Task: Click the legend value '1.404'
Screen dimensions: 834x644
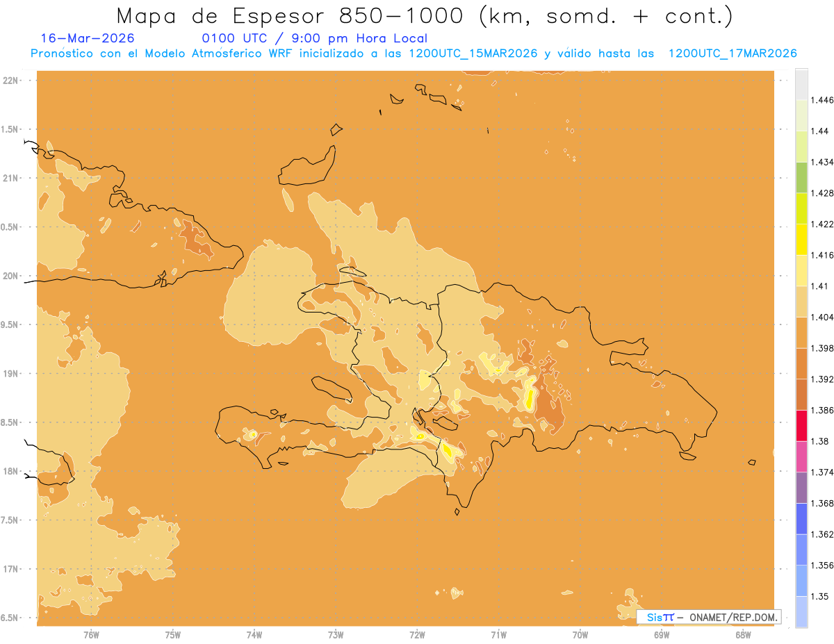Action: click(x=822, y=317)
